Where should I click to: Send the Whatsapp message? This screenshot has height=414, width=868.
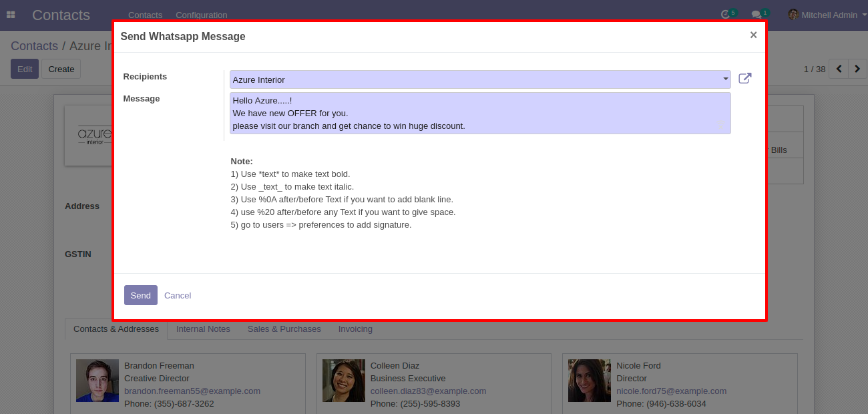[x=141, y=295]
